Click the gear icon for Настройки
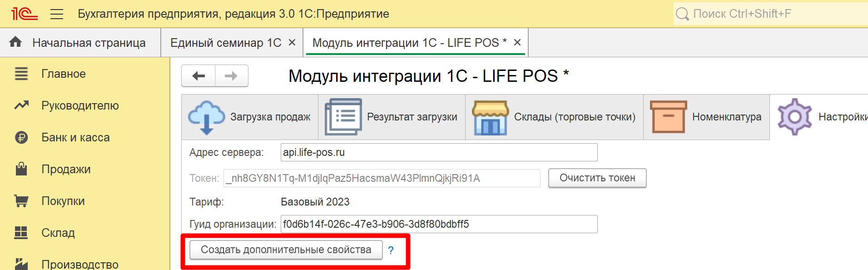The width and height of the screenshot is (868, 270). (x=794, y=117)
